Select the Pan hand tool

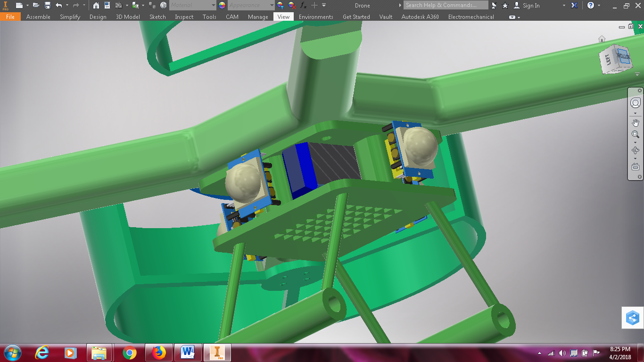tap(636, 123)
